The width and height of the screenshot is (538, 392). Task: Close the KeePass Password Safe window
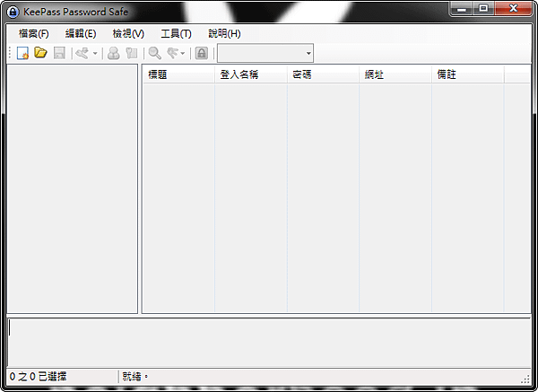click(513, 9)
